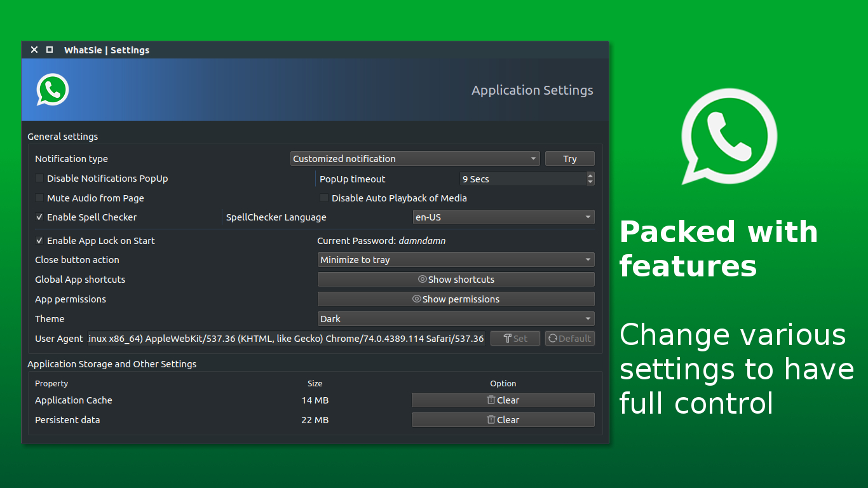Click the Try notification button

(x=570, y=159)
